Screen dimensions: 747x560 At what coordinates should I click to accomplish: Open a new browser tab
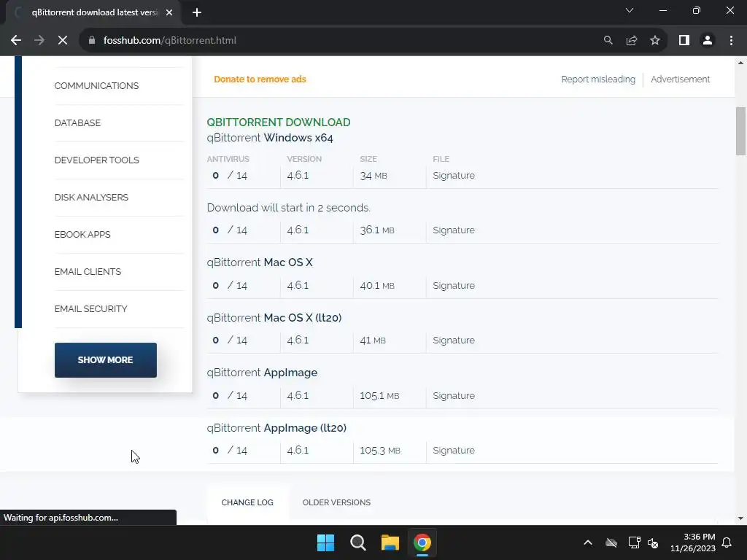click(x=197, y=12)
